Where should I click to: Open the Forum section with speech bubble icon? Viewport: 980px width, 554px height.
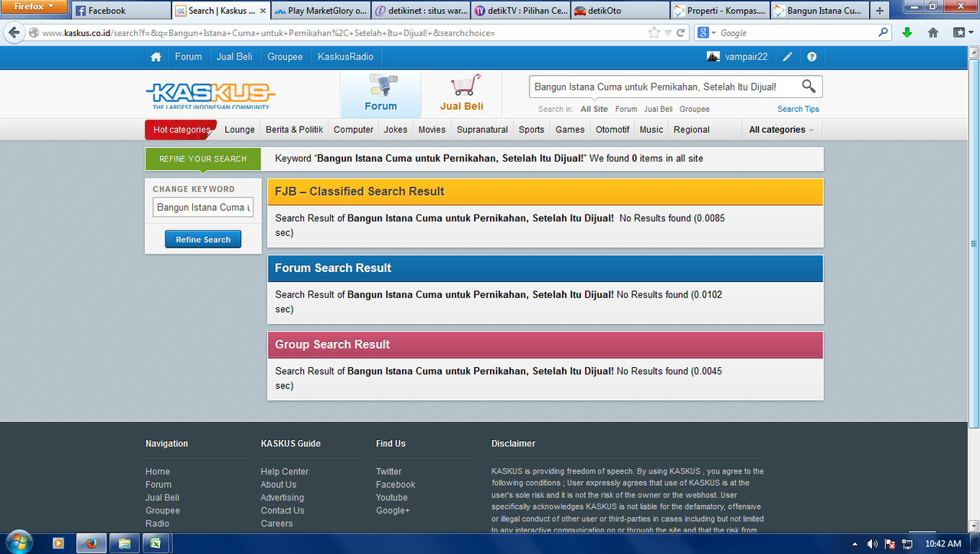coord(381,94)
